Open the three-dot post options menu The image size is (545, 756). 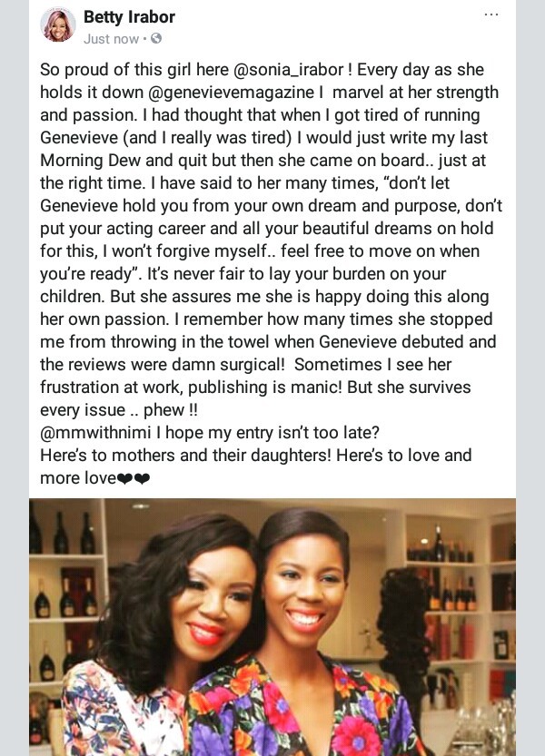tap(490, 15)
